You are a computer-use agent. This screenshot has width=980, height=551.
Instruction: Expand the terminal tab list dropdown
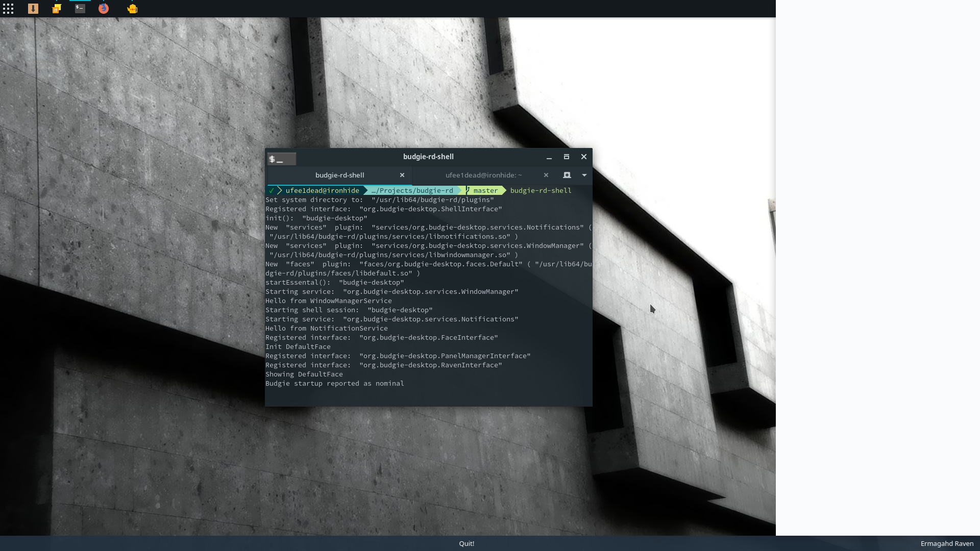point(584,175)
